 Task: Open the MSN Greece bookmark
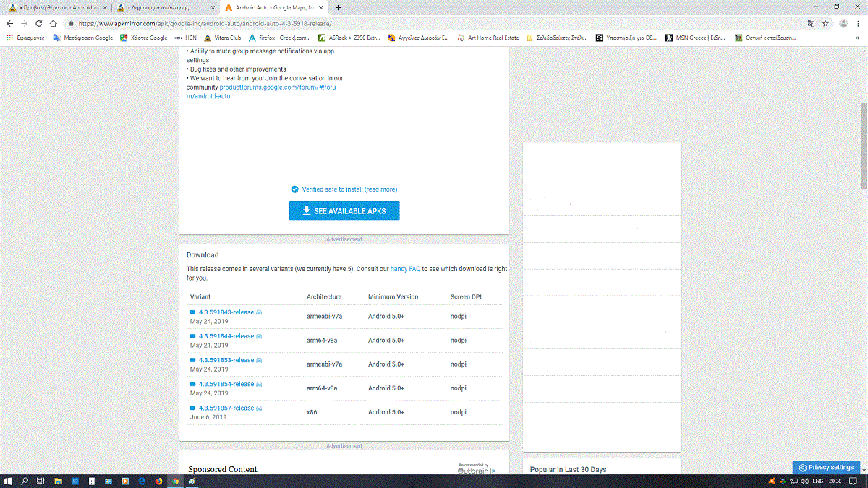pos(695,38)
